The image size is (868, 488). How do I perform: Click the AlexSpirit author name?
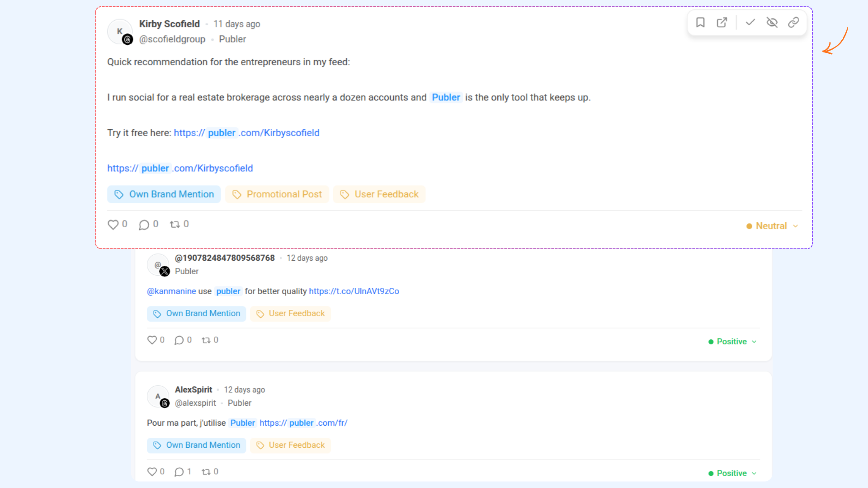tap(193, 389)
